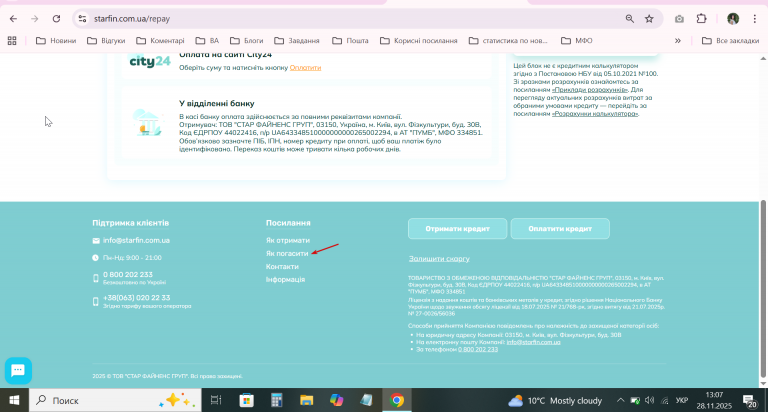Switch keyboard language УКР

tap(682, 400)
